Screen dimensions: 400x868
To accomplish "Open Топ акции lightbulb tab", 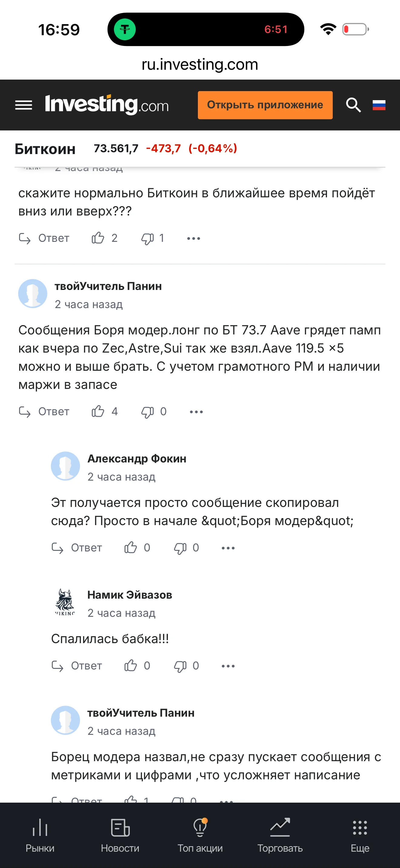I will click(x=200, y=835).
